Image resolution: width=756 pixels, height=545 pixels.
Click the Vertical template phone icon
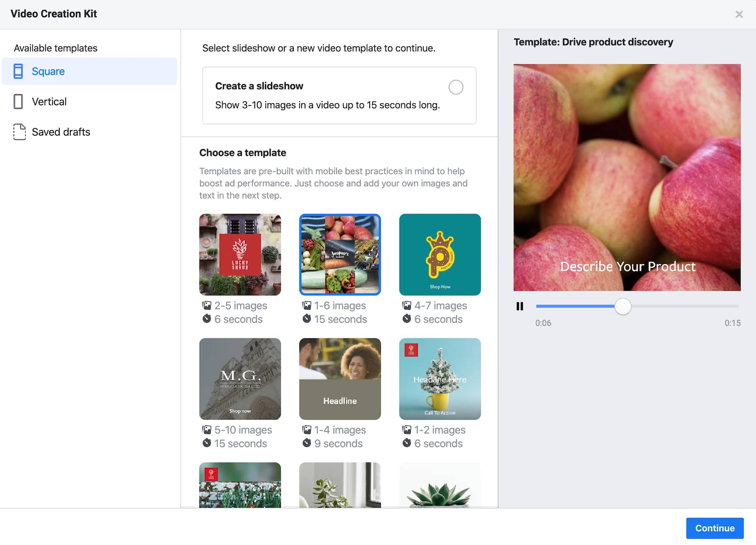point(18,101)
